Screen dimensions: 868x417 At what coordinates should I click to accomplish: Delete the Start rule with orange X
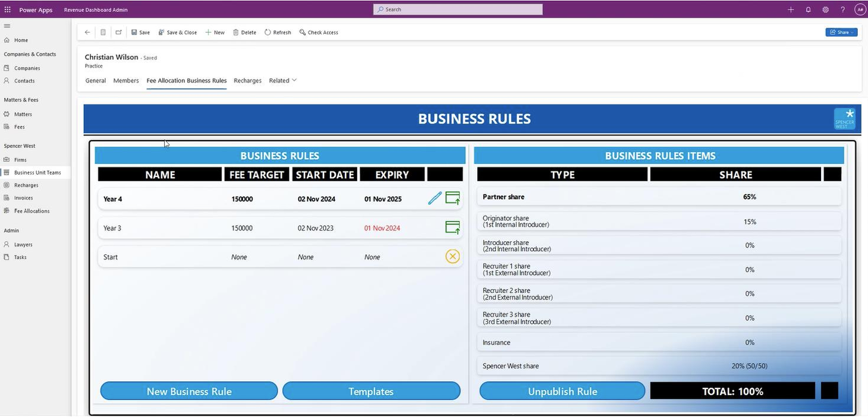point(452,257)
